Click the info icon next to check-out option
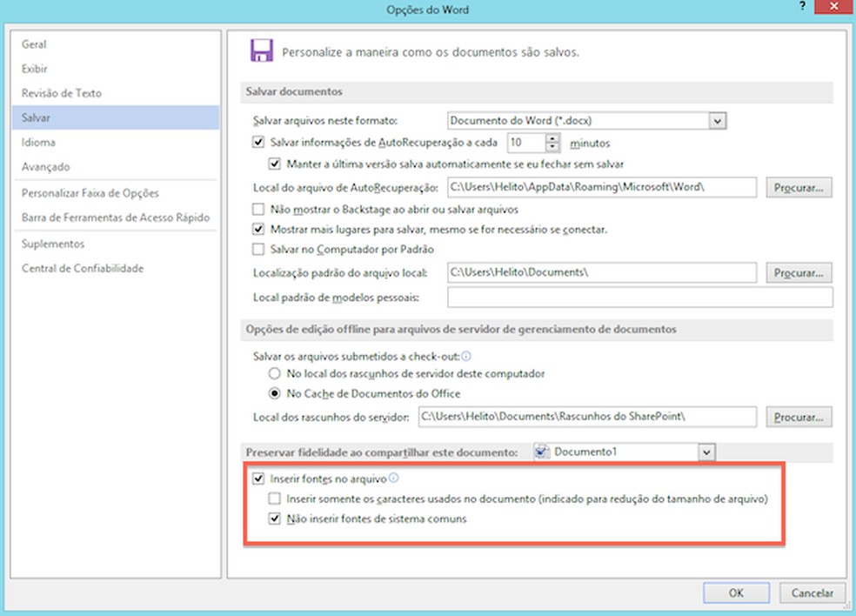 pos(468,355)
